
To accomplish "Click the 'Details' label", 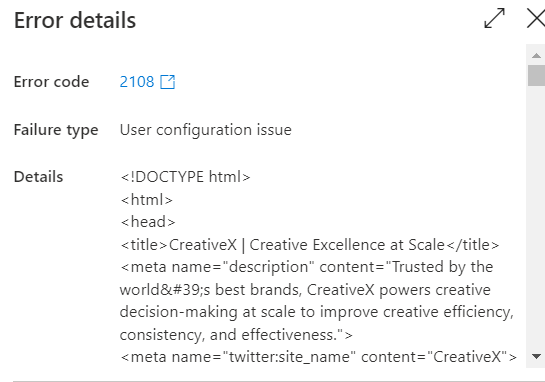I will pyautogui.click(x=38, y=177).
